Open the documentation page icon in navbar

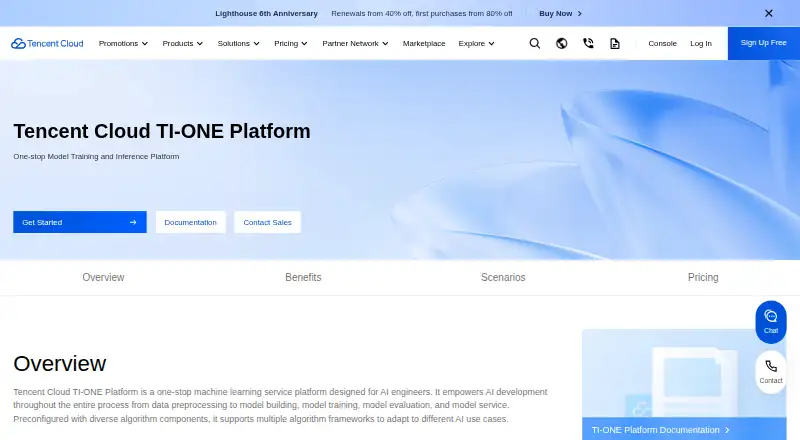[615, 43]
